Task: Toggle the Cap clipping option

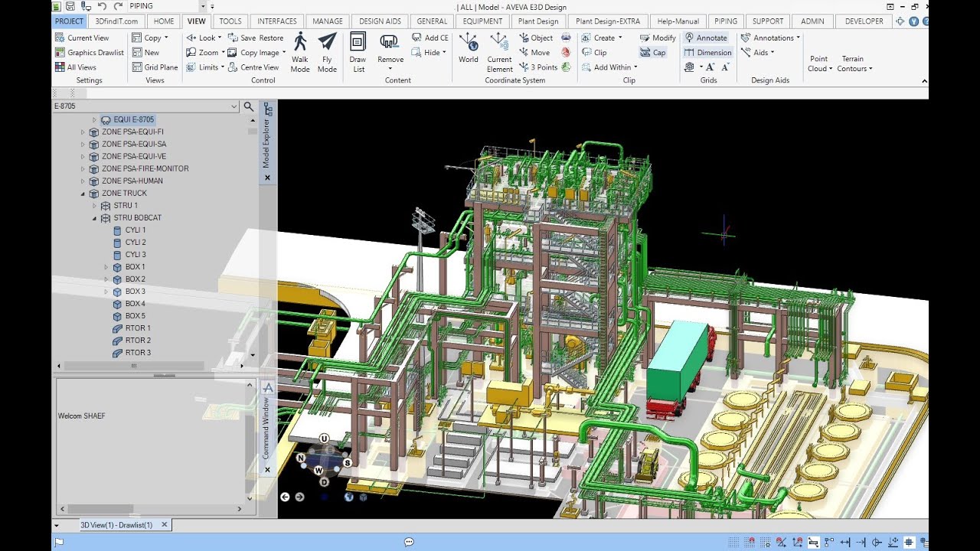Action: (x=653, y=52)
